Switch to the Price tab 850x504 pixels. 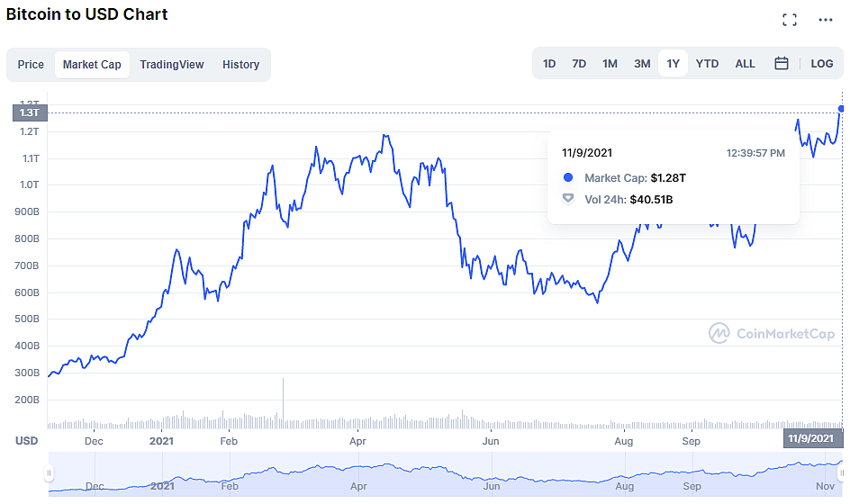point(31,65)
